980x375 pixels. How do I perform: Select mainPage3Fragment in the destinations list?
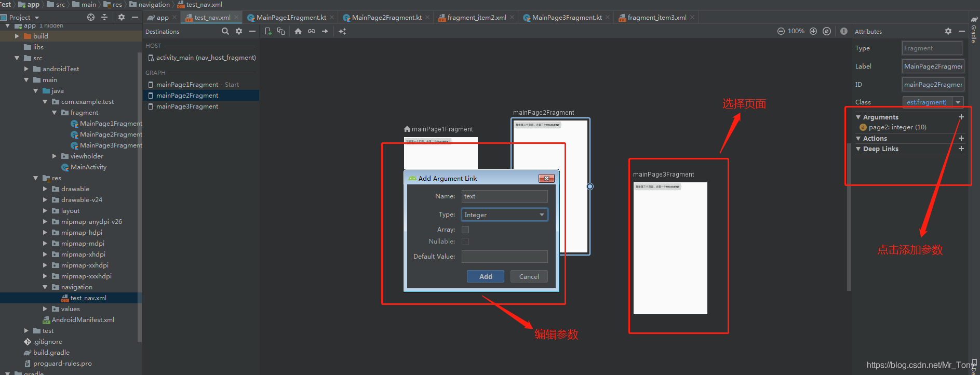pos(201,106)
